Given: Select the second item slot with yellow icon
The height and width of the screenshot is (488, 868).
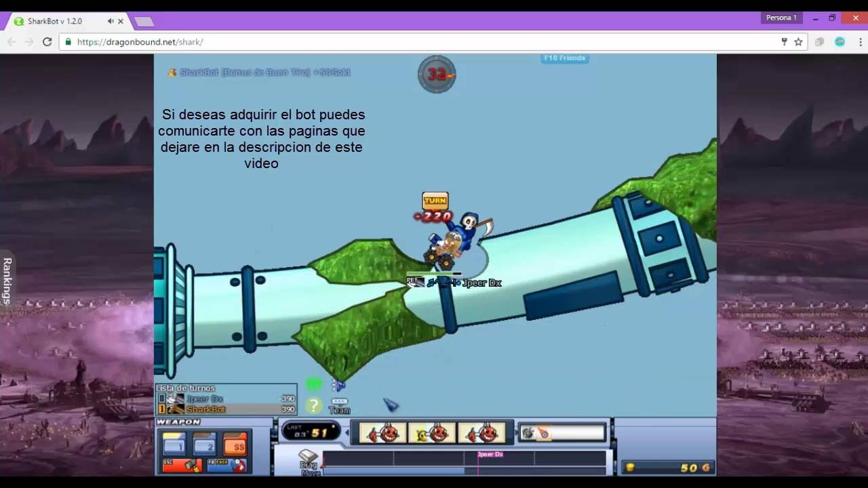Looking at the screenshot, I should [432, 432].
